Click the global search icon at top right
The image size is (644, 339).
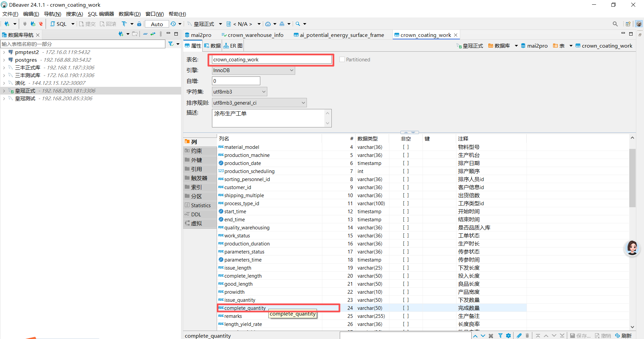[615, 24]
